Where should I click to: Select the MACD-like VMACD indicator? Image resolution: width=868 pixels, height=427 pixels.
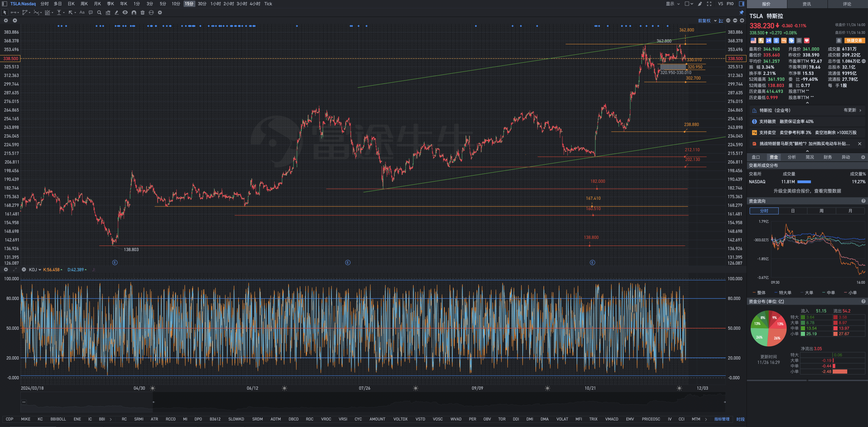click(612, 419)
